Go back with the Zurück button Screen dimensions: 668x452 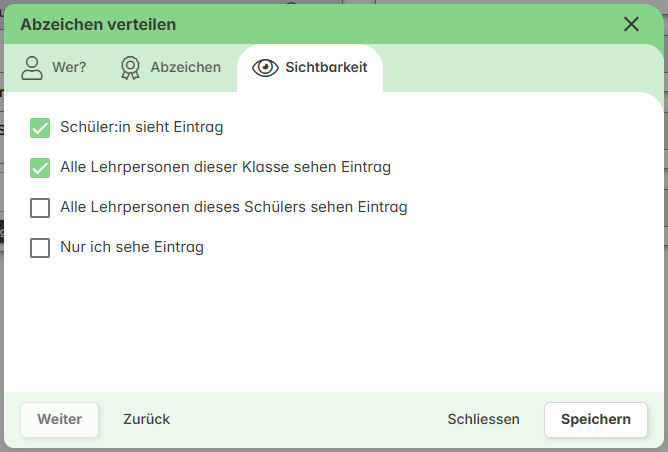point(147,420)
